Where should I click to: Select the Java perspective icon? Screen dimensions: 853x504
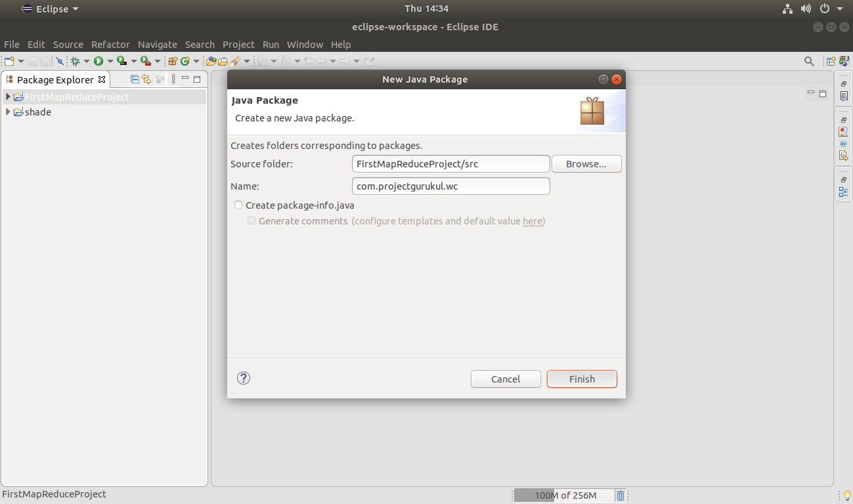pos(843,61)
